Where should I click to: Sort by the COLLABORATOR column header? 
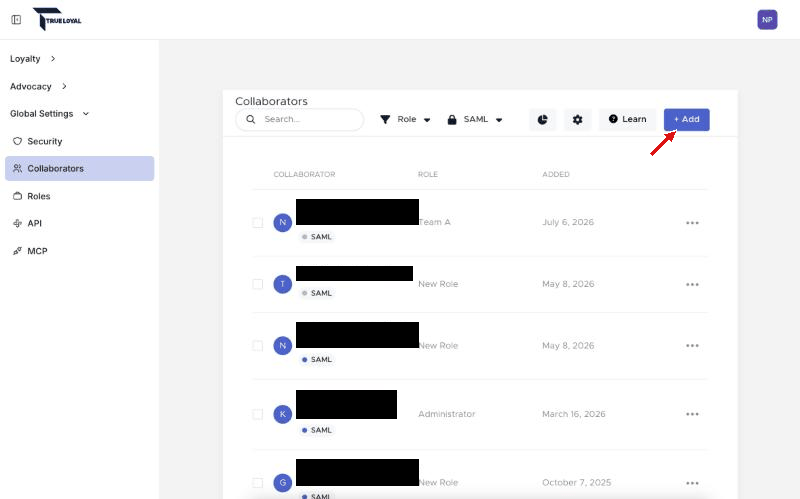coord(304,174)
